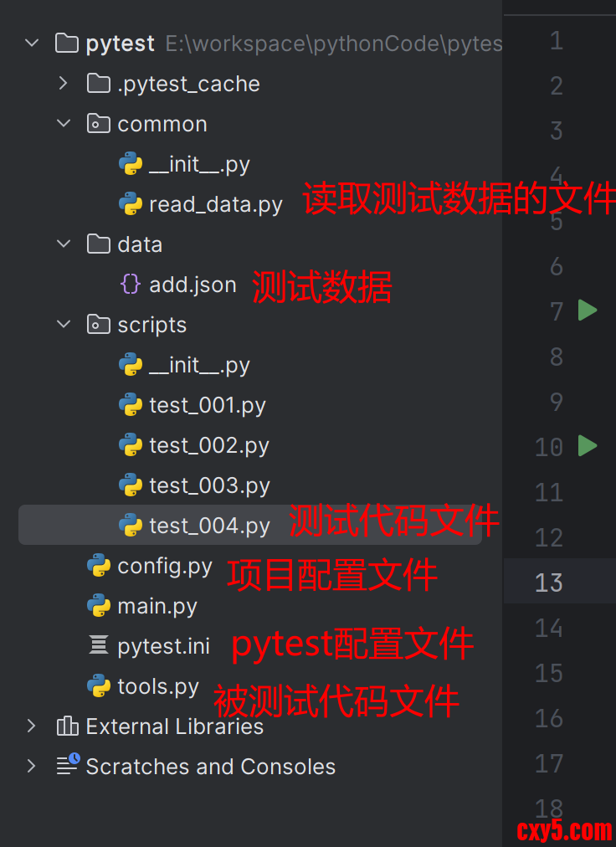
Task: Click the External Libraries bar chart icon
Action: pyautogui.click(x=68, y=726)
